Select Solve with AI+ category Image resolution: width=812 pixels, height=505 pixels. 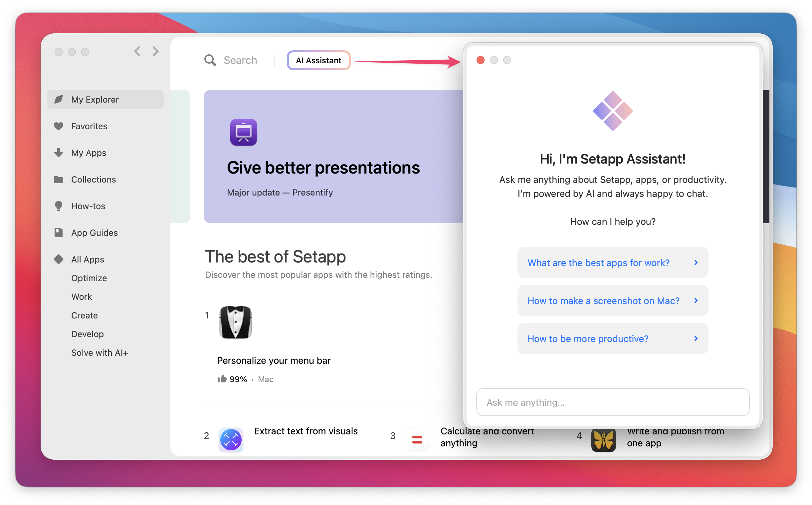(100, 353)
